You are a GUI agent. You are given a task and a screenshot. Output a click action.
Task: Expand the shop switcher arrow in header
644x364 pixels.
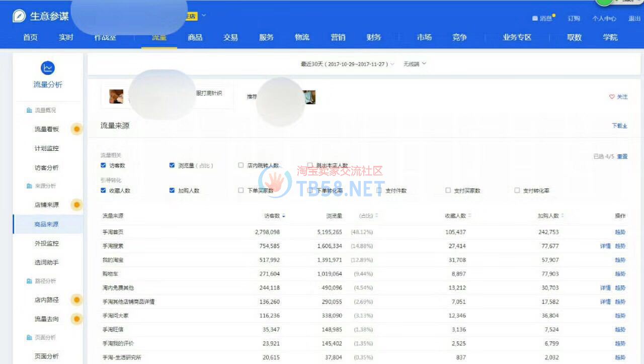(x=204, y=16)
